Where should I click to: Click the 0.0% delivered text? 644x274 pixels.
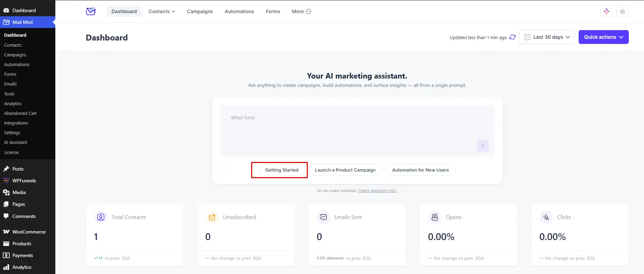pos(330,258)
